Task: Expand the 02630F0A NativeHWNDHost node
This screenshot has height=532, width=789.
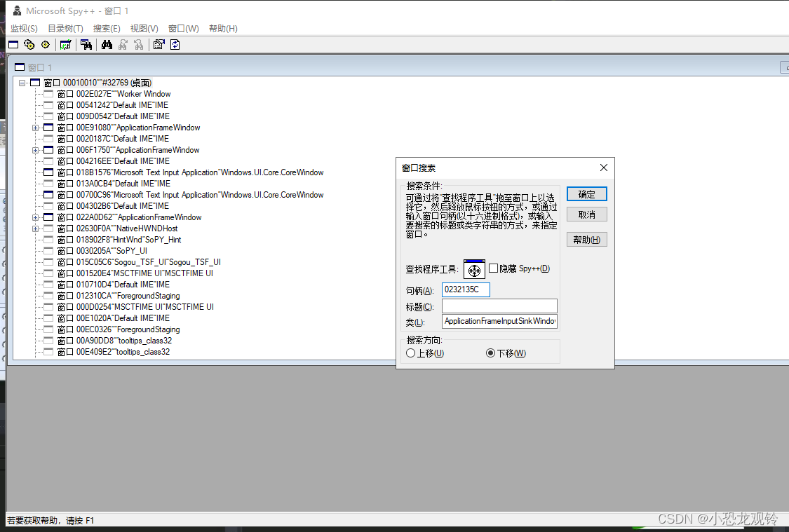Action: 35,229
